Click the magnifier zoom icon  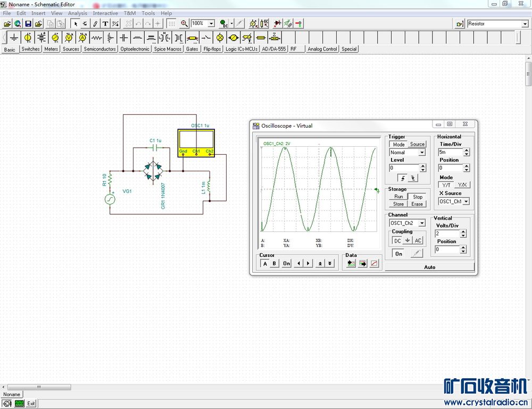pyautogui.click(x=184, y=23)
